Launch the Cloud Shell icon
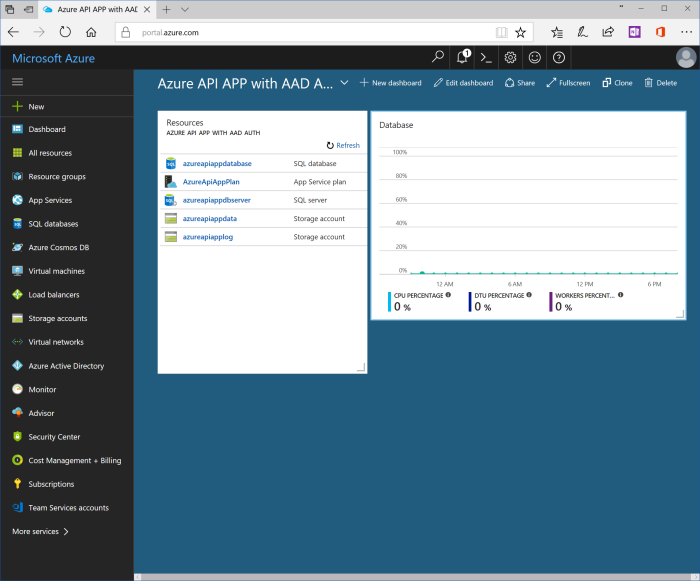700x581 pixels. pyautogui.click(x=486, y=57)
